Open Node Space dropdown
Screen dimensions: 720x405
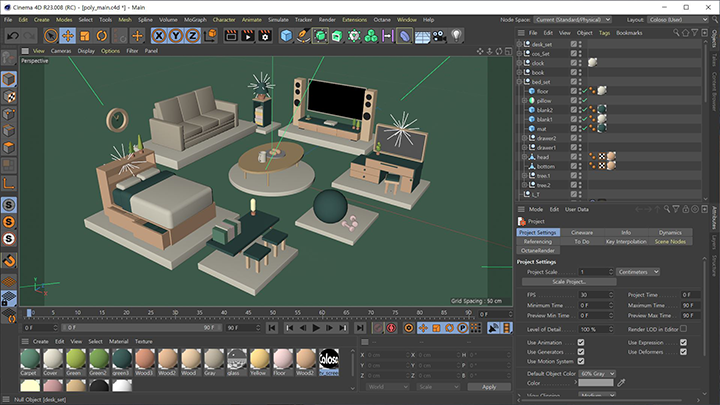tap(573, 20)
